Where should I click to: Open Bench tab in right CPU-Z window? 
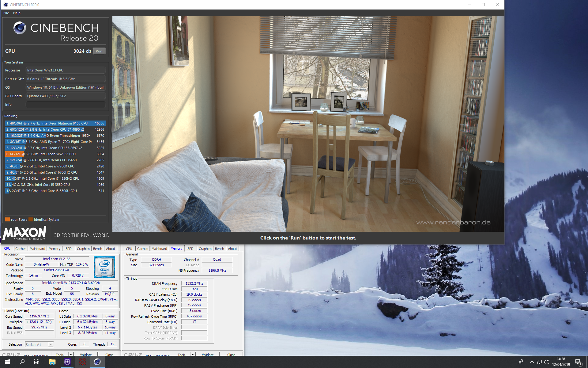coord(220,249)
